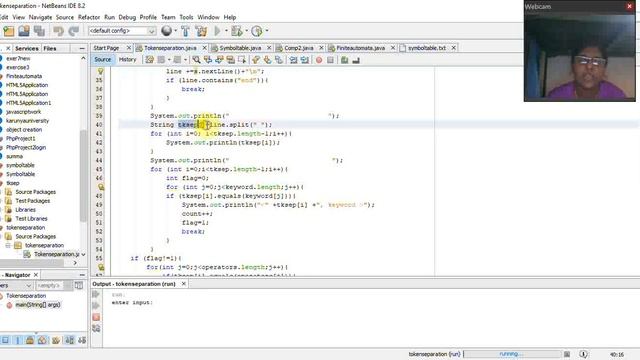Open the Source menu
The width and height of the screenshot is (640, 360).
click(x=65, y=17)
